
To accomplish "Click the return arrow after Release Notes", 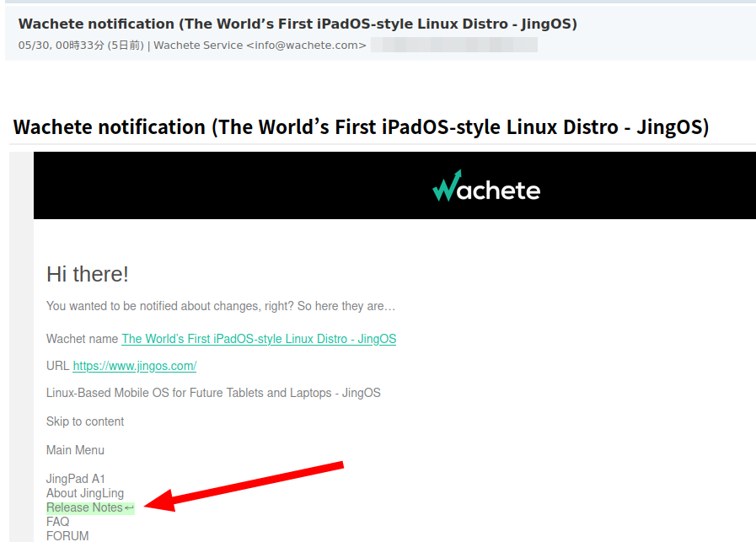I will pyautogui.click(x=129, y=507).
